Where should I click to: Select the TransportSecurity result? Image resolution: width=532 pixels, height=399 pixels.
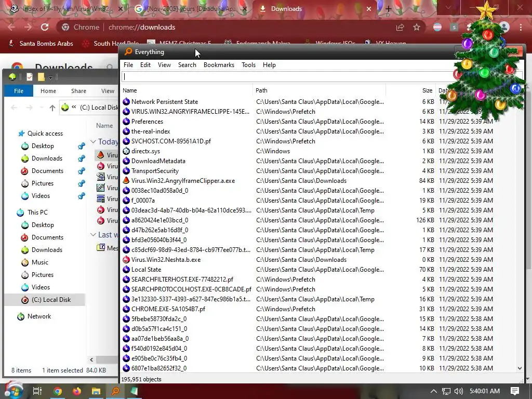[x=155, y=171]
